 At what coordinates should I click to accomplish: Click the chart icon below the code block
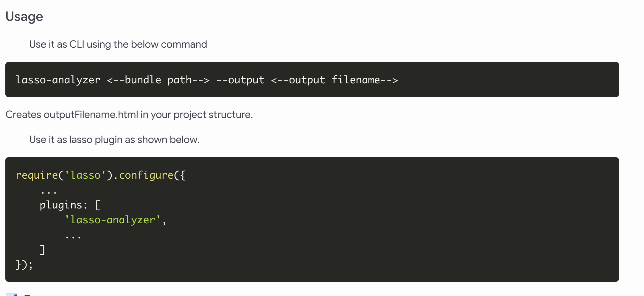pos(12,294)
